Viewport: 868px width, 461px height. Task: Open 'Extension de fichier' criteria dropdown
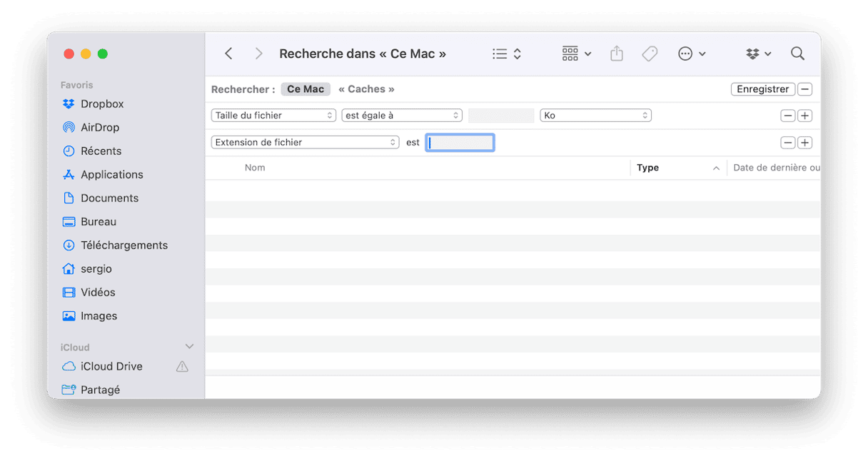pos(305,143)
